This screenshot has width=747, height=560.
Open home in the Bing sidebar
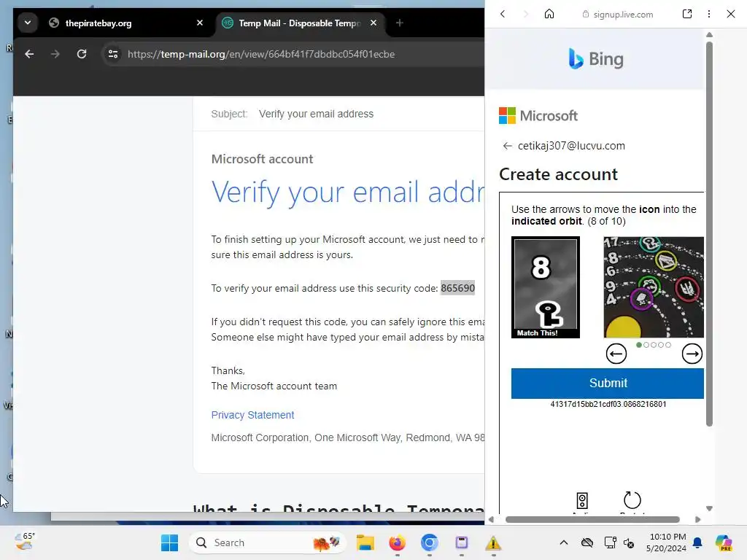pyautogui.click(x=549, y=14)
